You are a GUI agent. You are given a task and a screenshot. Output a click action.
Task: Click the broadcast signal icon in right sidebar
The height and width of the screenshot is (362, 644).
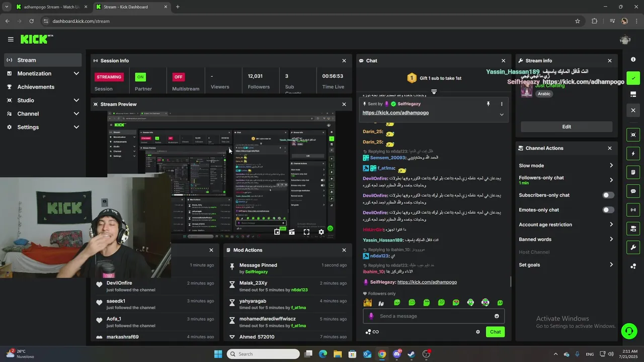pyautogui.click(x=633, y=210)
